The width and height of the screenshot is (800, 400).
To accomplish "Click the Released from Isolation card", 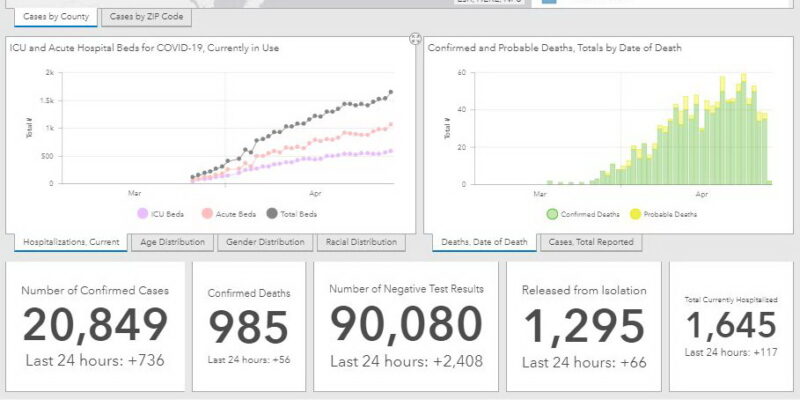I will tap(583, 326).
